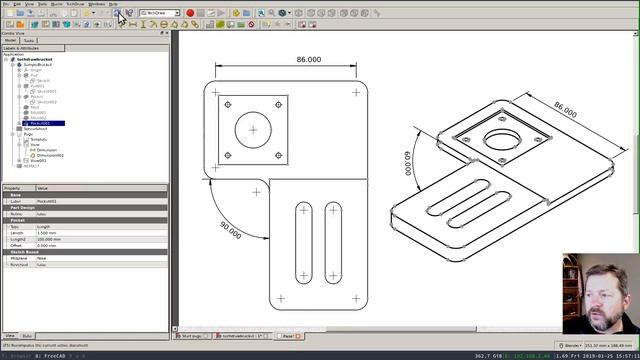Click the 60.000 angle dimension in isometric view
This screenshot has width=640, height=360.
coord(408,163)
